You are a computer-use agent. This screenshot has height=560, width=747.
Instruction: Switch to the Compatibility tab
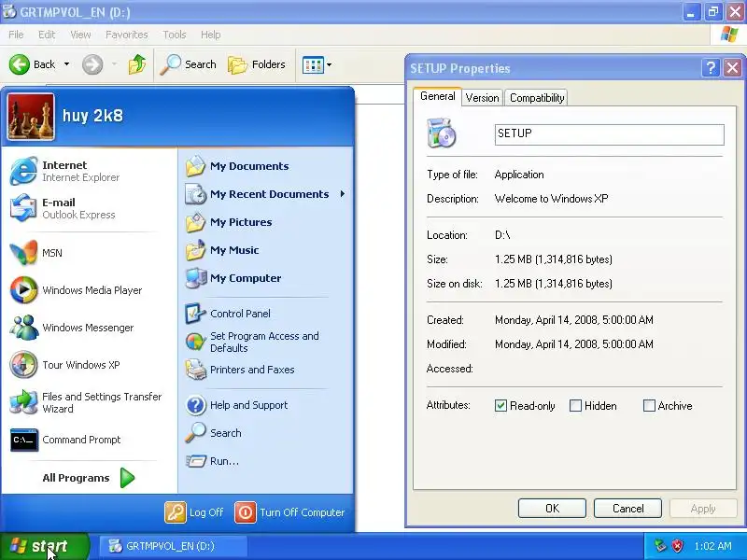[536, 98]
